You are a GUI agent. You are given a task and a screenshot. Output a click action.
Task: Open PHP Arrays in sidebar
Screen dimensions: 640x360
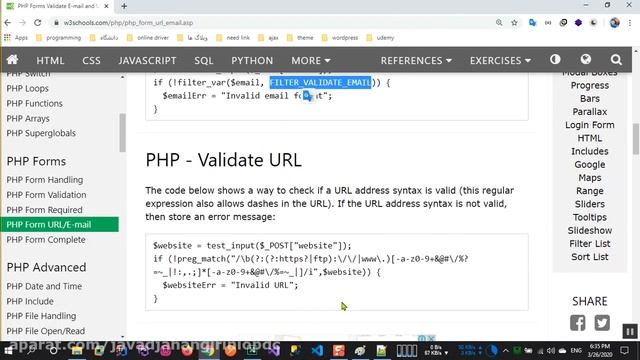28,118
